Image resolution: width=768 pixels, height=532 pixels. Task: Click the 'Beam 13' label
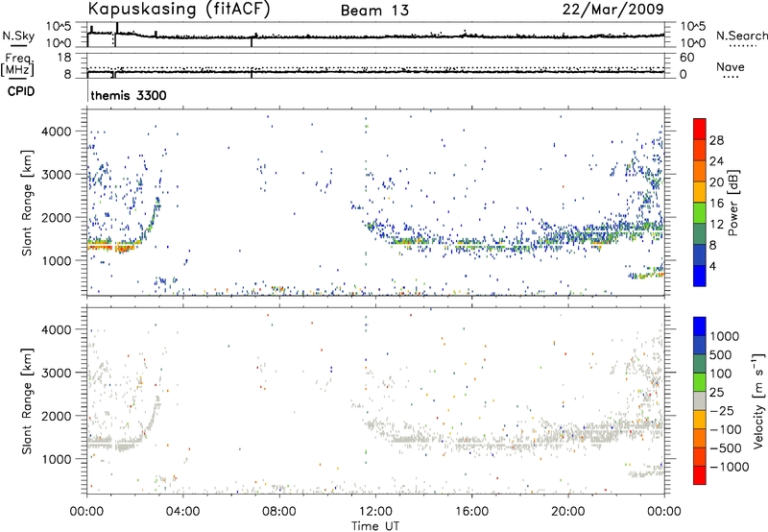pyautogui.click(x=374, y=11)
